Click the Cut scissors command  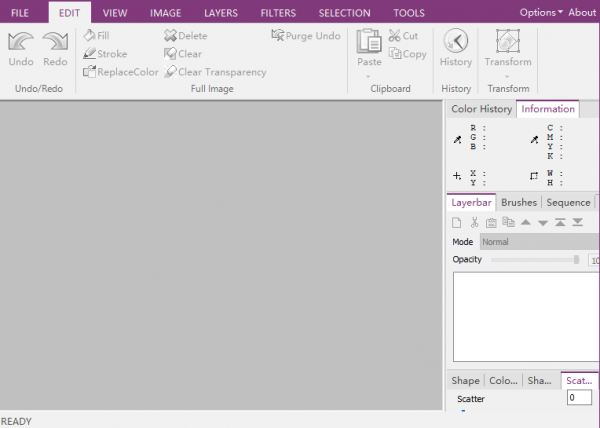coord(403,36)
